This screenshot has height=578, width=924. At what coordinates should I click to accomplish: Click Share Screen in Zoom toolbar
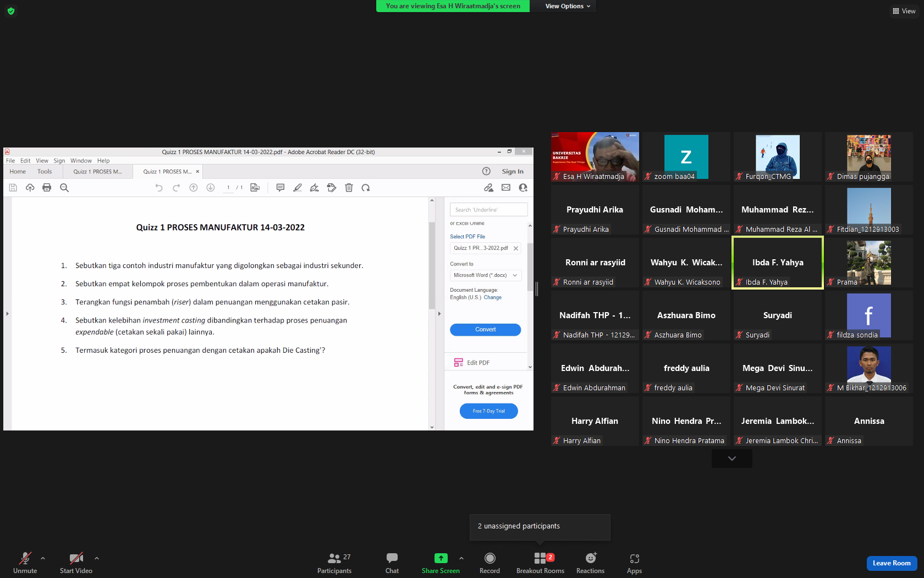tap(441, 564)
